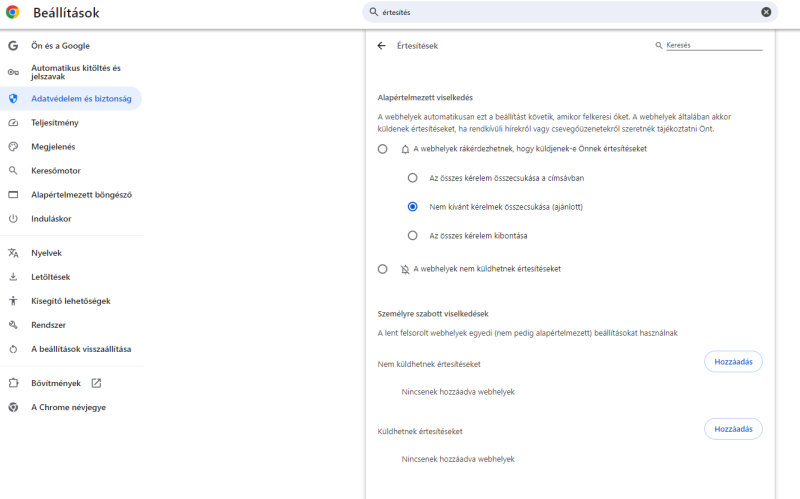Click the Chrome icon for A Chrome névjegye
This screenshot has width=800, height=499.
(x=13, y=407)
